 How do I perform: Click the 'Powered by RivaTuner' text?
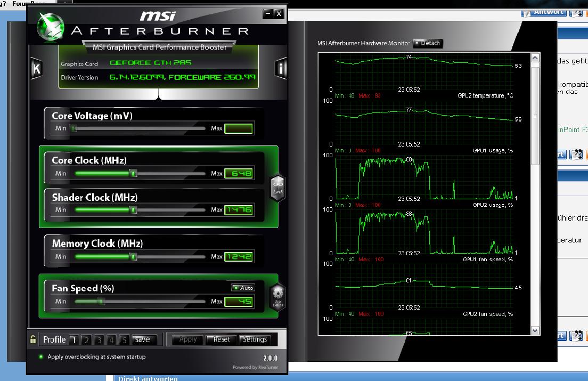[255, 367]
